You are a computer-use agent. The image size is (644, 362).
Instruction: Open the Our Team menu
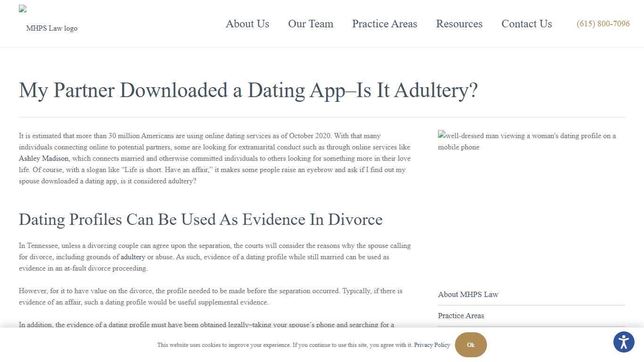click(311, 24)
